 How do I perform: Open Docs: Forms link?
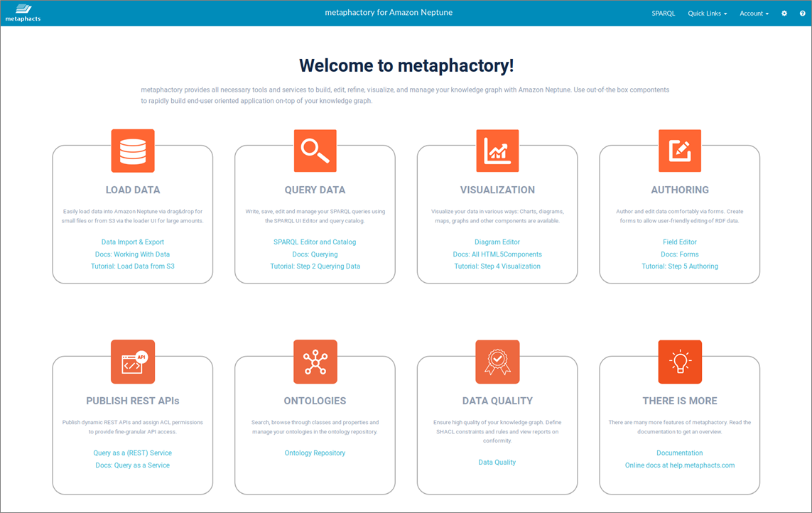[x=679, y=254]
